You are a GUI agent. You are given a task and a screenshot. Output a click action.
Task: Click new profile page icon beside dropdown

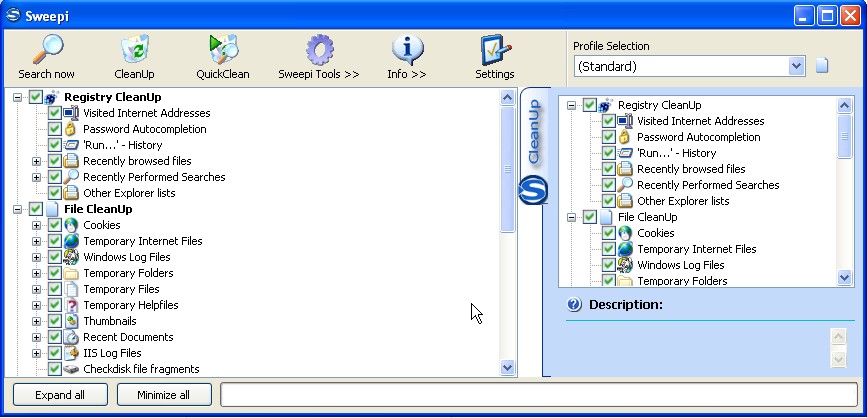822,66
